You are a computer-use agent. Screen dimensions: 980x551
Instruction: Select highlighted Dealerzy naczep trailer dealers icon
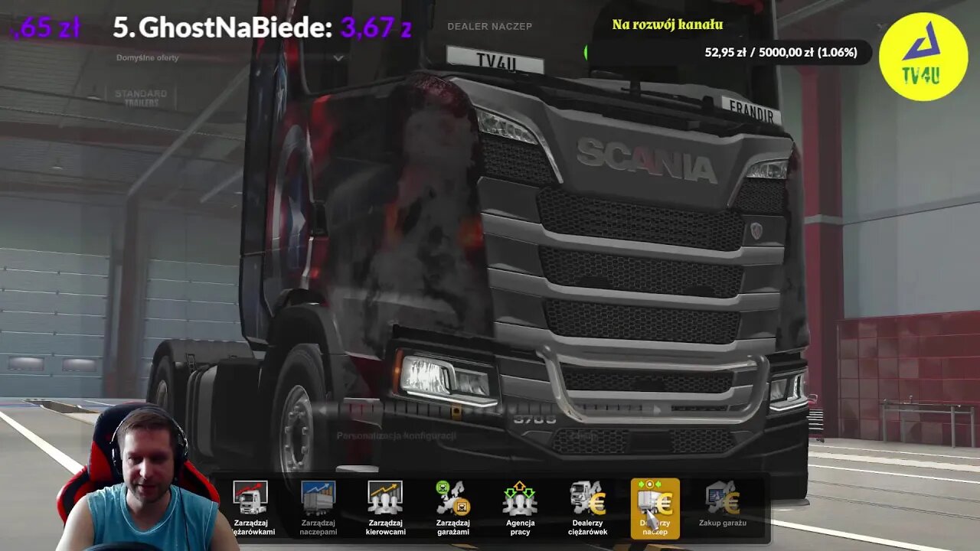coord(655,508)
